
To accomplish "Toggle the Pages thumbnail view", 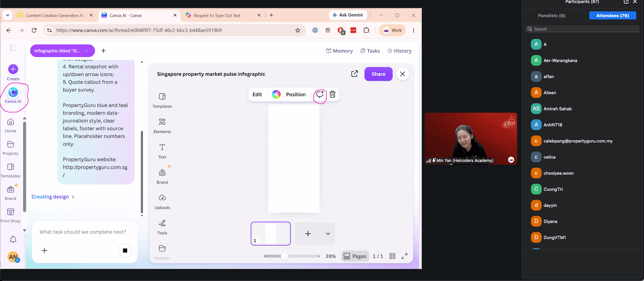I will coord(355,256).
